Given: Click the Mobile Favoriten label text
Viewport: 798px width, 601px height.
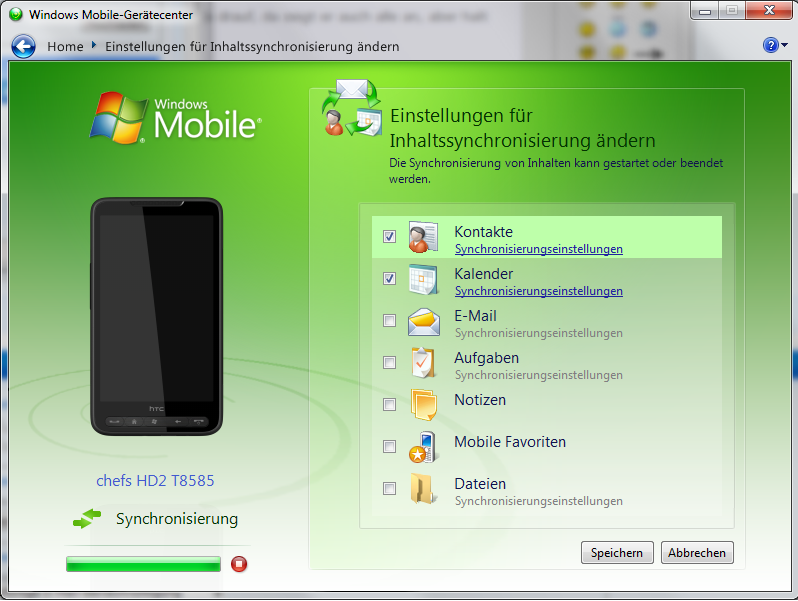Looking at the screenshot, I should (x=510, y=442).
